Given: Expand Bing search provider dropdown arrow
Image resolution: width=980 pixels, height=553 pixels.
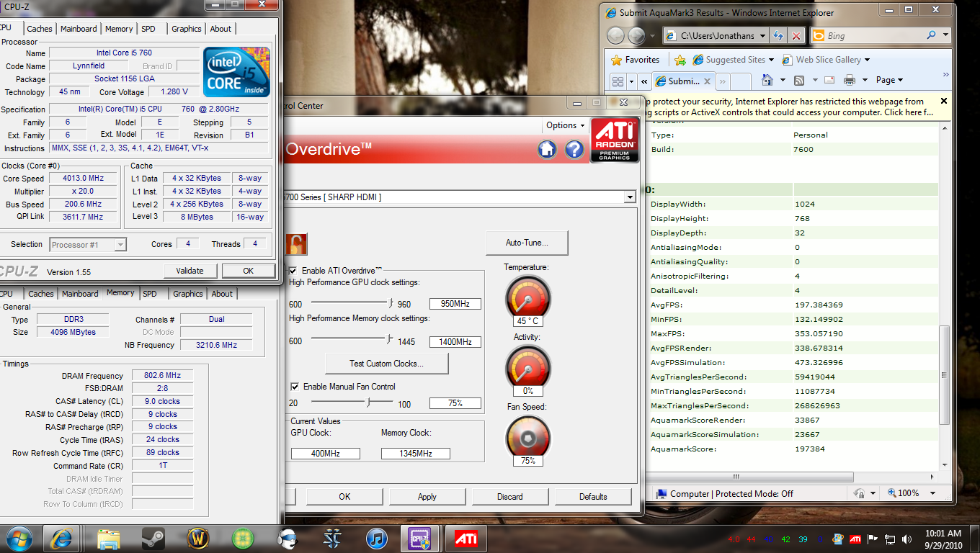Looking at the screenshot, I should pos(946,35).
